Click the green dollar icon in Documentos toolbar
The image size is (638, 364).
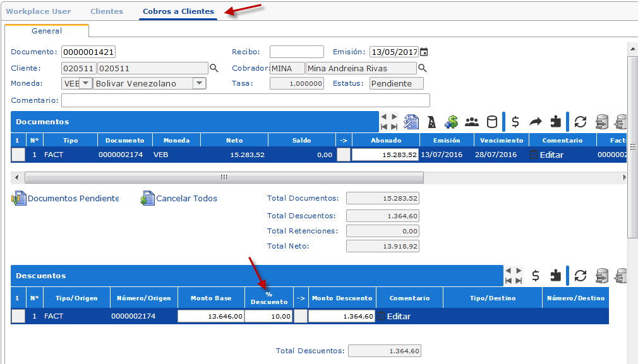[x=451, y=122]
